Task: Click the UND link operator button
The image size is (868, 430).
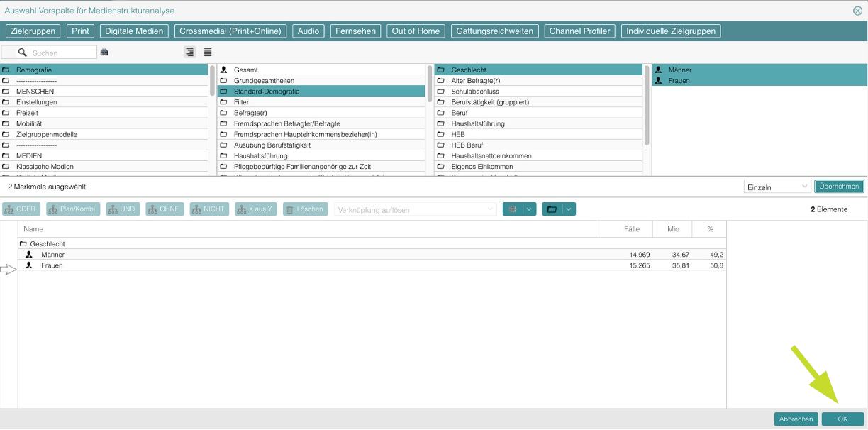Action: [123, 209]
